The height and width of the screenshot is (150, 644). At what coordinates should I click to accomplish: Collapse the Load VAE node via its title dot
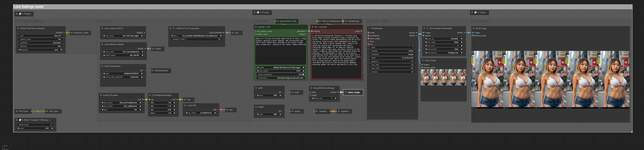coord(185,105)
